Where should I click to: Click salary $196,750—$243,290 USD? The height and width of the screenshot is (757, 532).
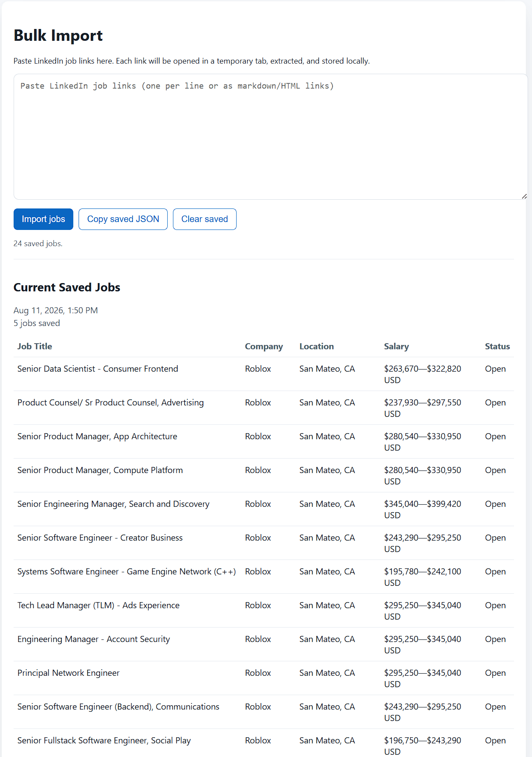(x=423, y=746)
